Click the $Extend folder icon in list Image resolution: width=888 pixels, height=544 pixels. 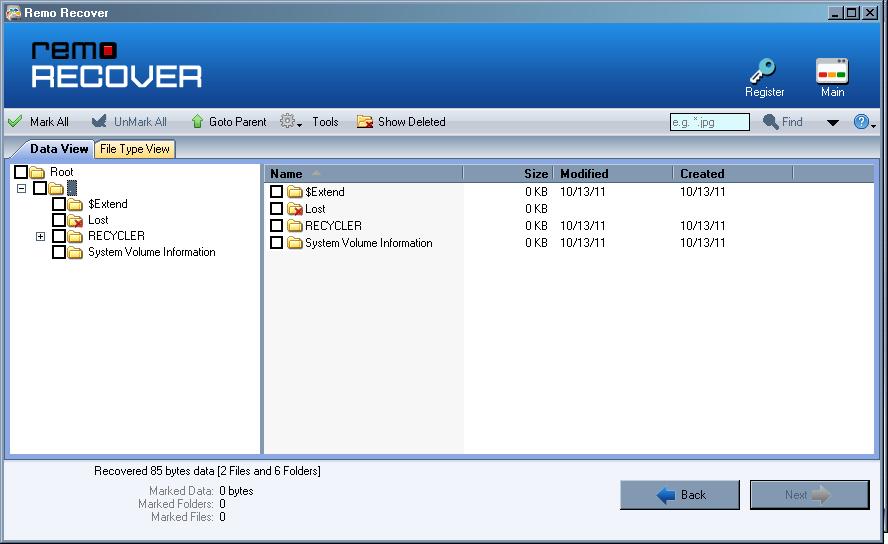[294, 192]
